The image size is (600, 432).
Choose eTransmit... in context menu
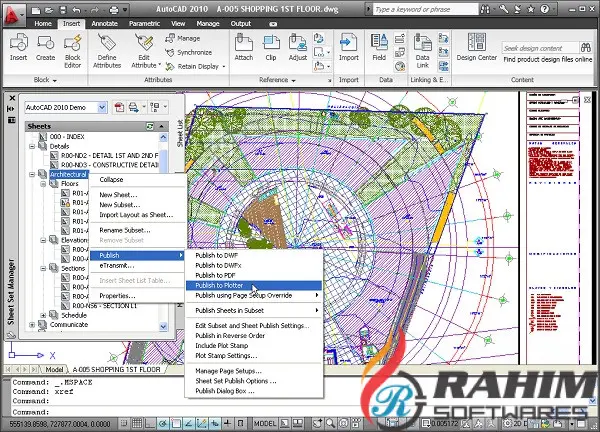[x=117, y=266]
